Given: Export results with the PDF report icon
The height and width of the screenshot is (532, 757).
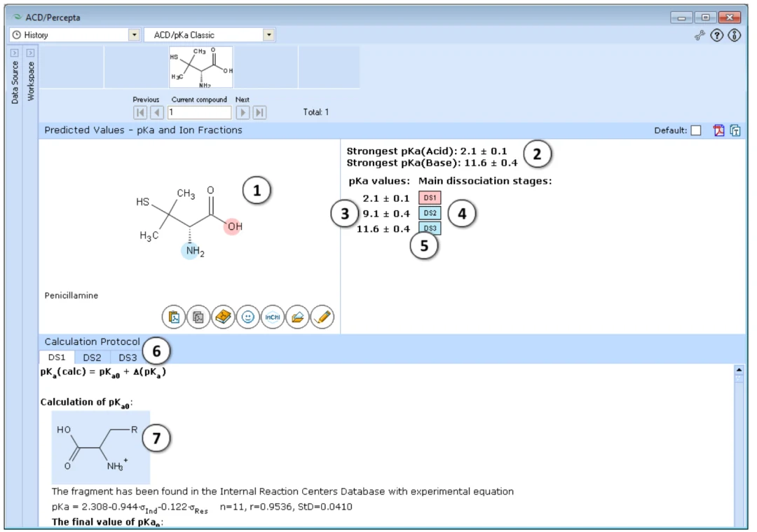Looking at the screenshot, I should pyautogui.click(x=719, y=130).
